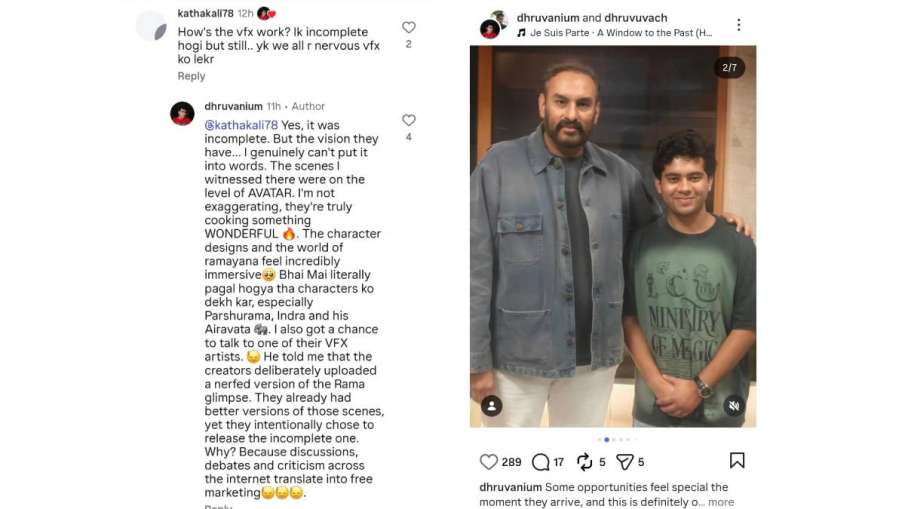This screenshot has width=905, height=509.
Task: Like the post with 289 likes
Action: tap(488, 462)
